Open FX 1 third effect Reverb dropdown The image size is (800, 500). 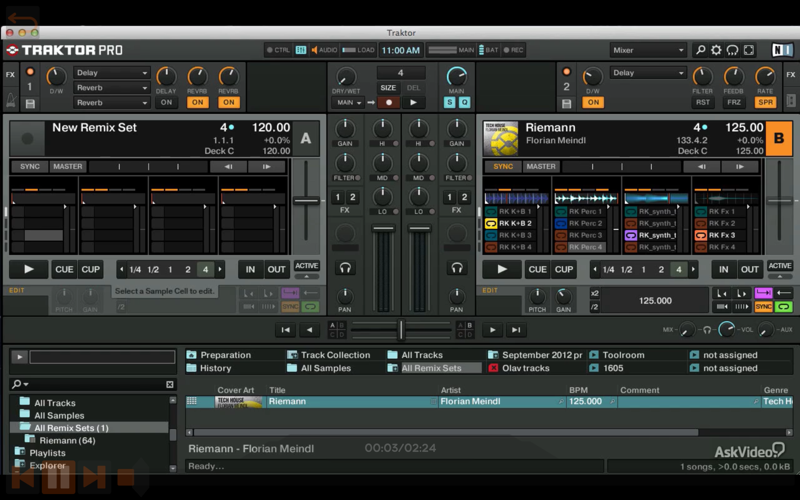(111, 103)
